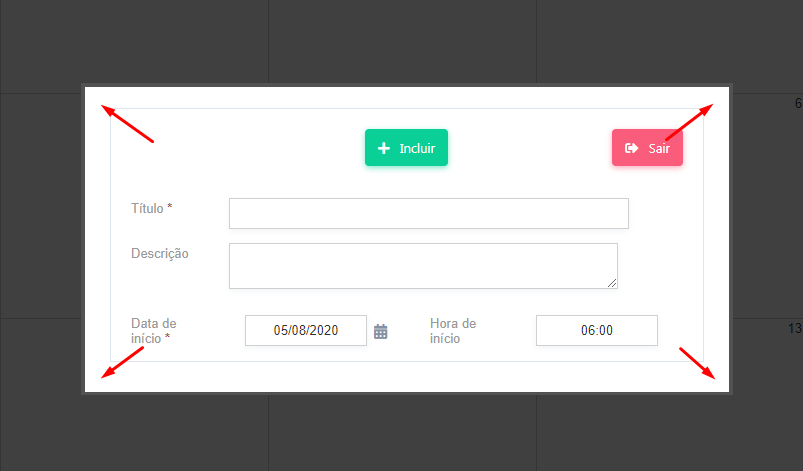Click the Descrição field label
Image resolution: width=803 pixels, height=471 pixels.
coord(159,253)
